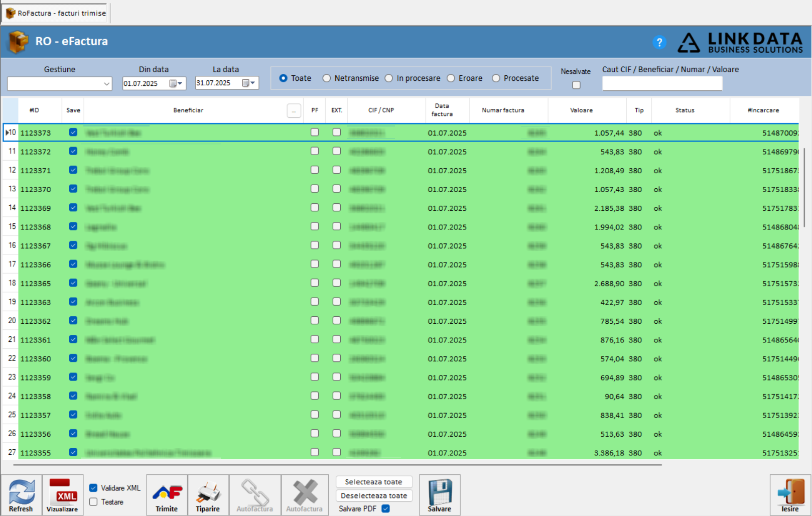Click value 422,97 cell

click(x=587, y=302)
